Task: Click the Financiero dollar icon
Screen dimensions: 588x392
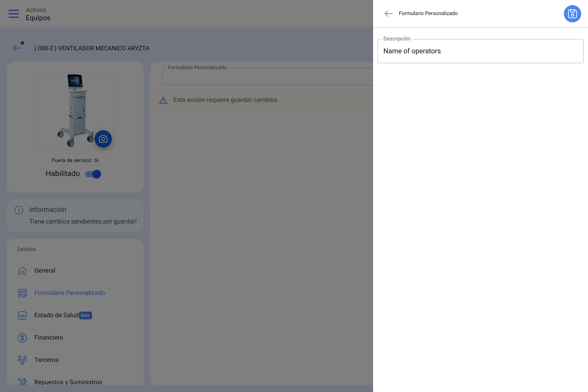Action: point(22,338)
